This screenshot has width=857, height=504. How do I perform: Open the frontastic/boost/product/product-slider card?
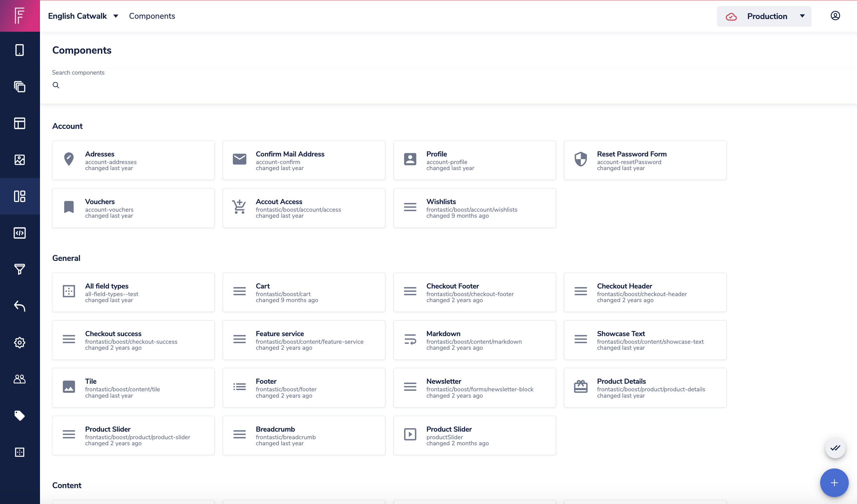coord(133,435)
